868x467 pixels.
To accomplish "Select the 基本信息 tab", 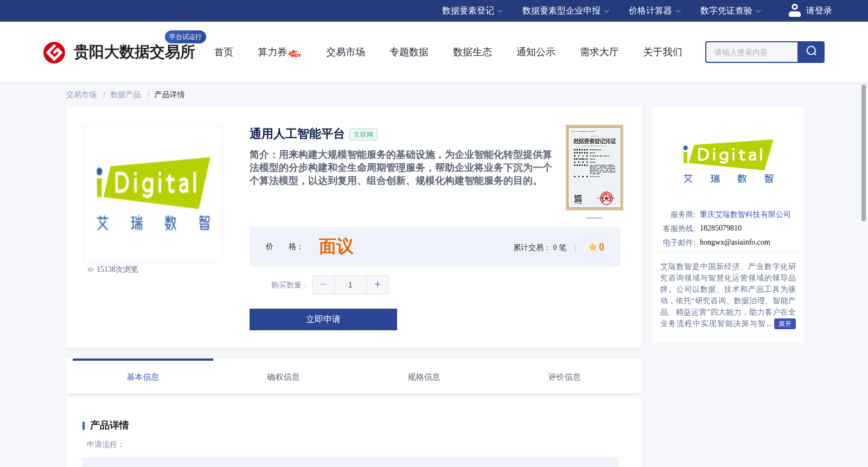I will [143, 376].
